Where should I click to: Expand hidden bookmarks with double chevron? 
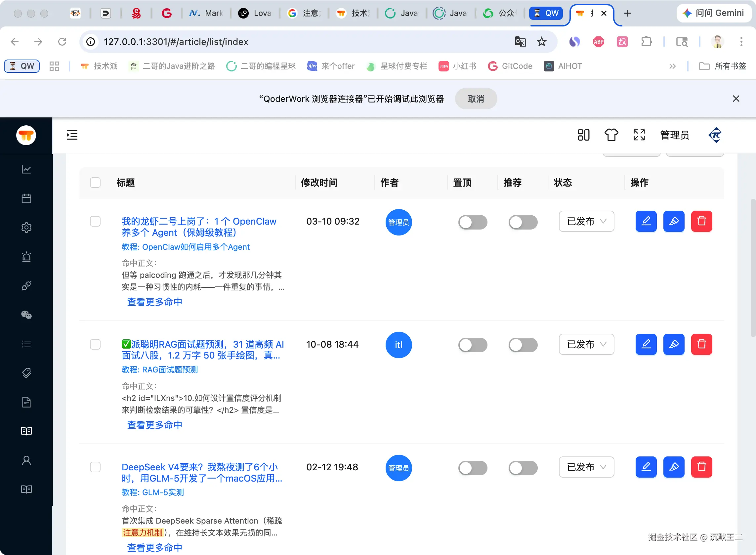coord(672,66)
